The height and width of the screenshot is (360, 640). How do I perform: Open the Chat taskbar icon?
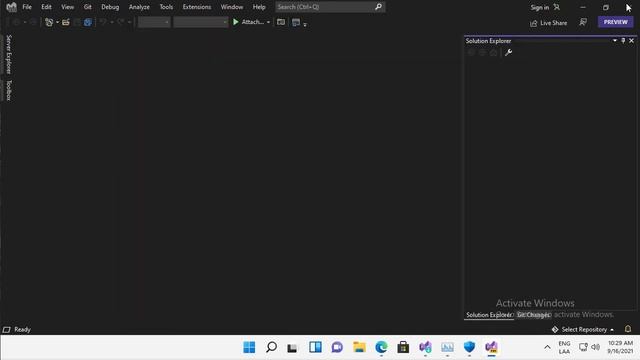click(337, 347)
